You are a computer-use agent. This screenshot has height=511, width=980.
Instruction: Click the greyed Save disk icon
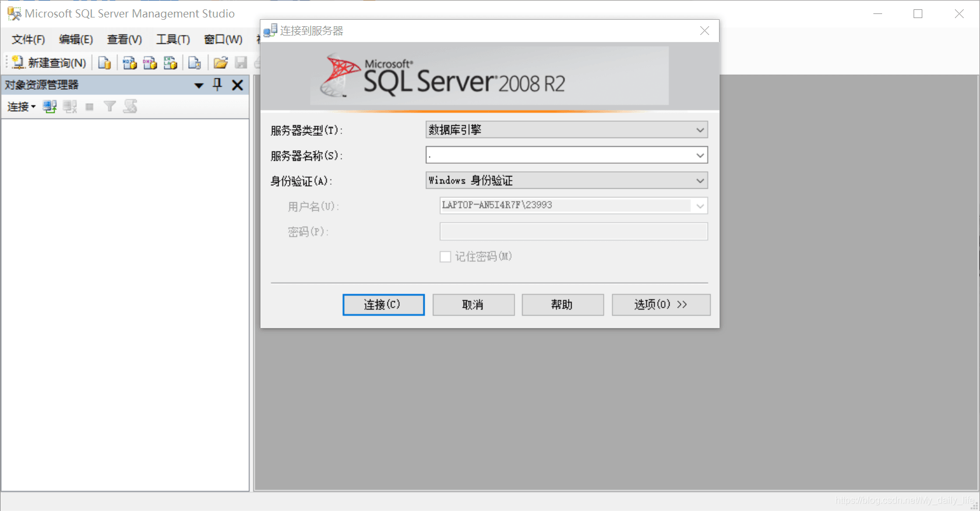[241, 62]
